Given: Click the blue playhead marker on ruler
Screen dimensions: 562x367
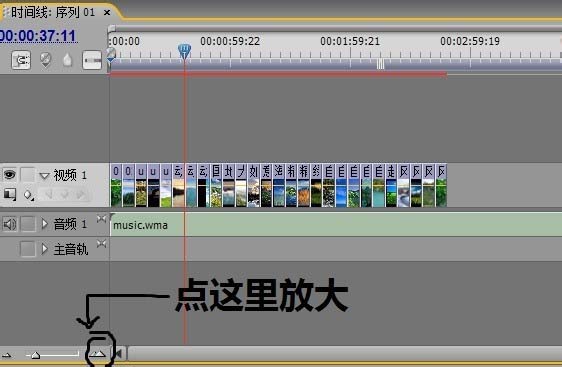Looking at the screenshot, I should pyautogui.click(x=184, y=51).
